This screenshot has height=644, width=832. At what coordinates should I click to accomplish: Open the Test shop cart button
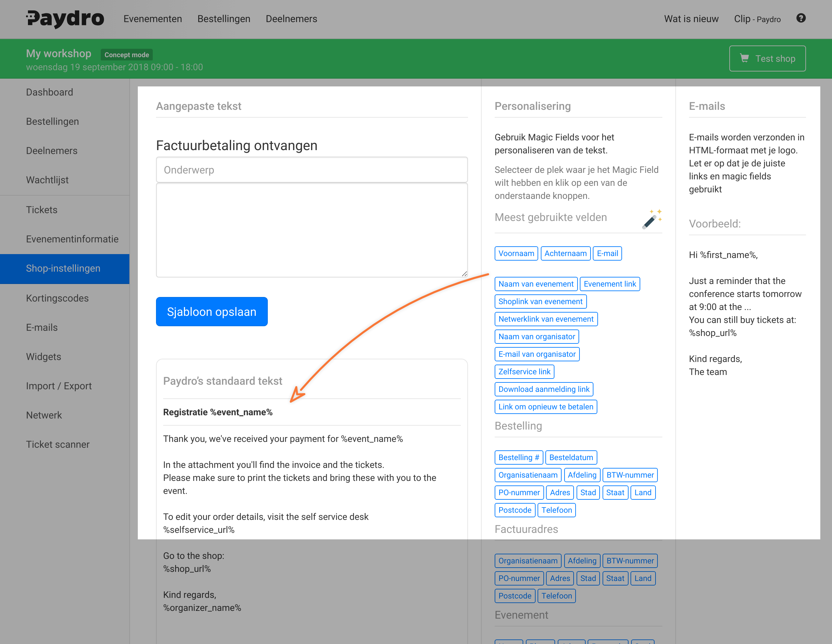(767, 58)
